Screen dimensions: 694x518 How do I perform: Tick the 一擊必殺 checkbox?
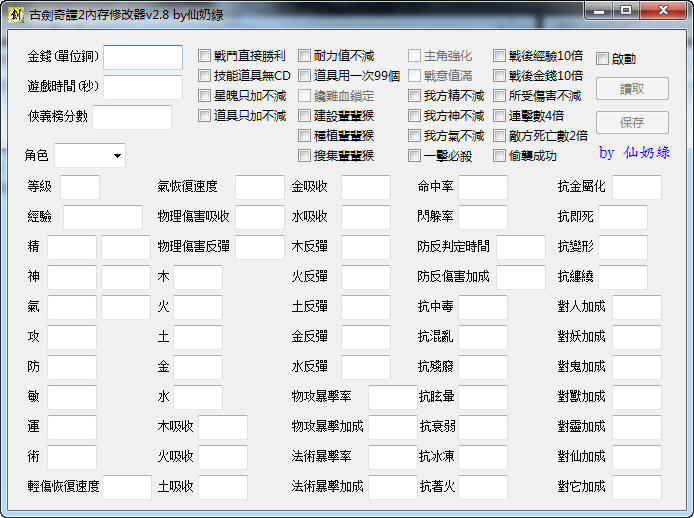pyautogui.click(x=415, y=156)
